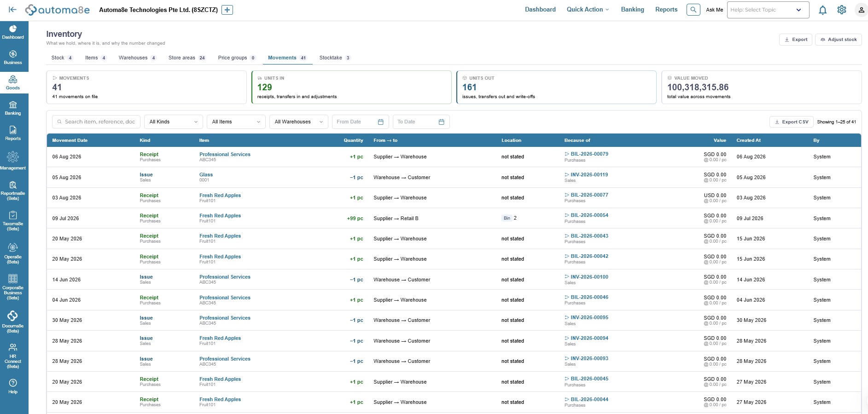
Task: Click the Adjust stock button
Action: click(x=838, y=40)
